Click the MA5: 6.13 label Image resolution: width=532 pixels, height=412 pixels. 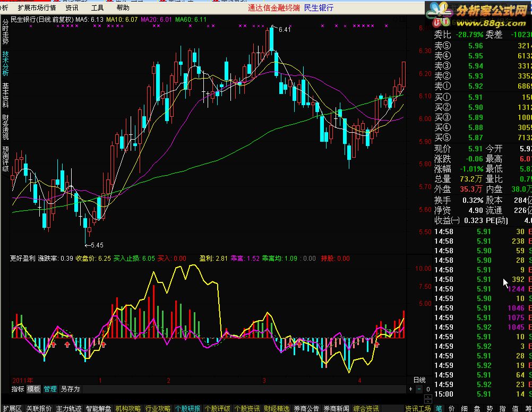coord(89,20)
